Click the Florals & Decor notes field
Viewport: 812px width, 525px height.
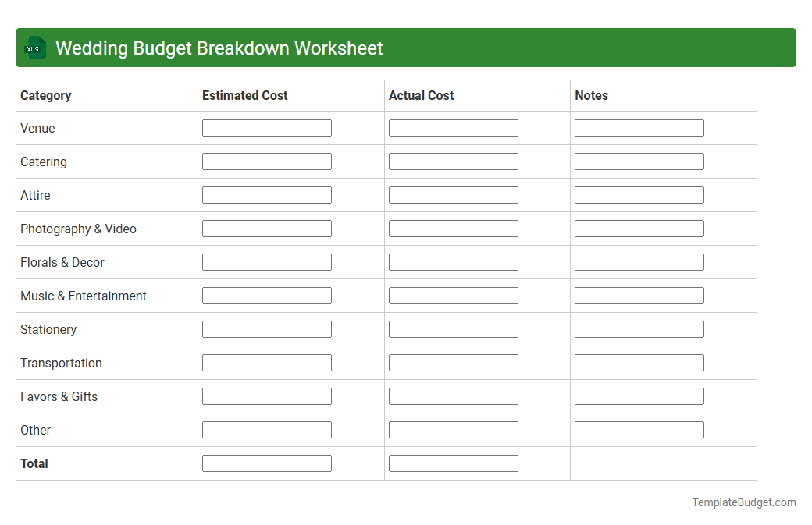639,261
